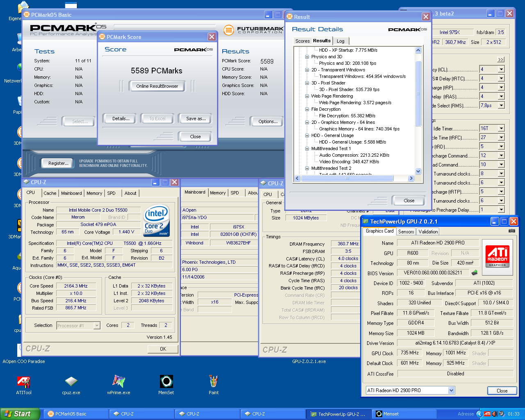Image resolution: width=525 pixels, height=420 pixels.
Task: Open the Scores tab in Result Details
Action: pyautogui.click(x=302, y=41)
